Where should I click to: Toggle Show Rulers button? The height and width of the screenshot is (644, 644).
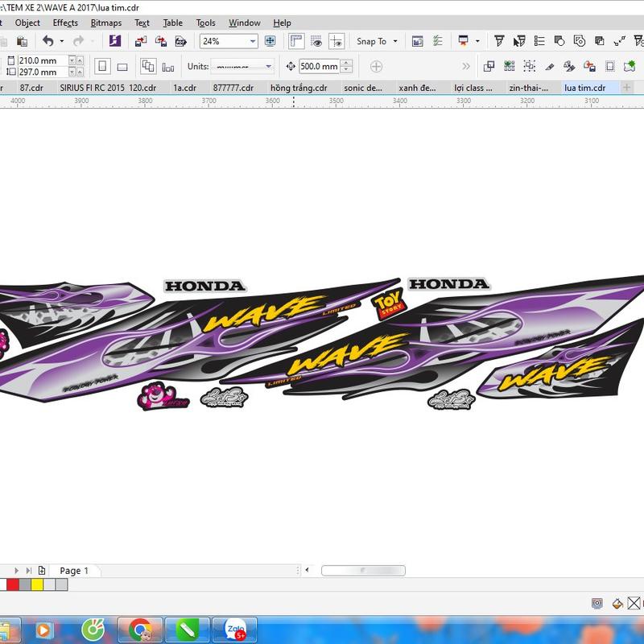[x=296, y=41]
